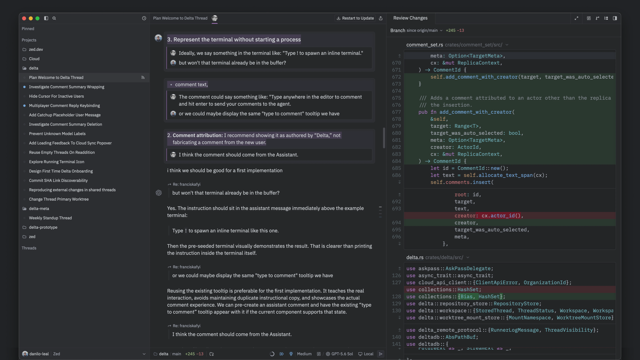Viewport: 640px width, 360px height.
Task: Click the square icon before the model selector
Action: [319, 354]
